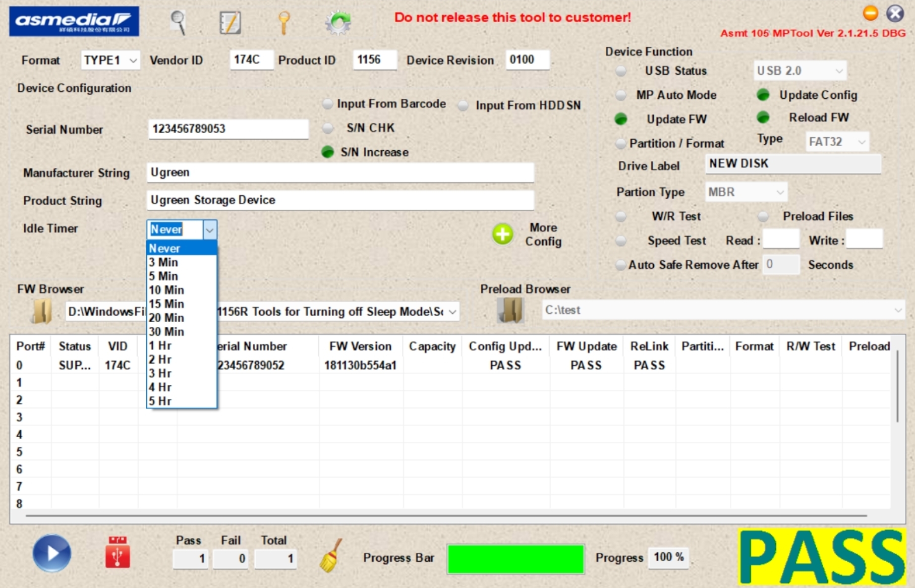Click the Serial Number input field

(228, 129)
